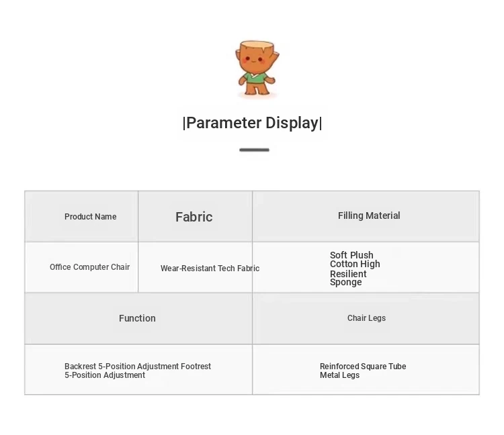This screenshot has width=504, height=435.
Task: Select the Product Name header cell
Action: pos(91,217)
